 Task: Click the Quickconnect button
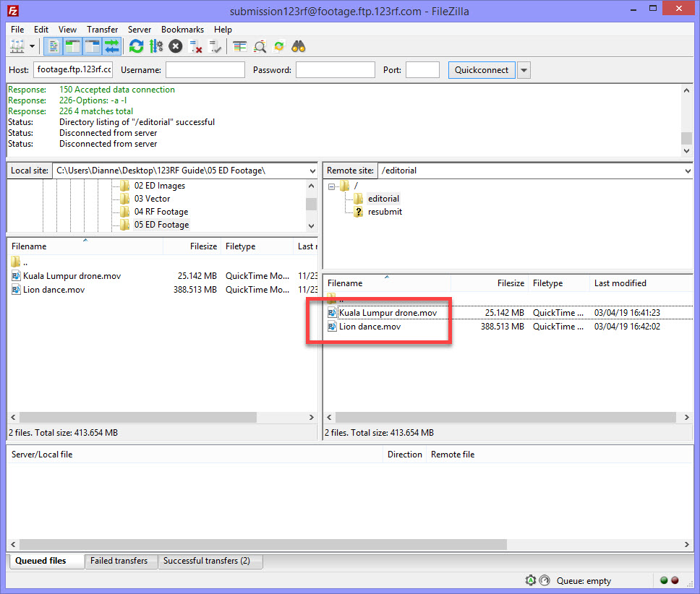point(482,70)
